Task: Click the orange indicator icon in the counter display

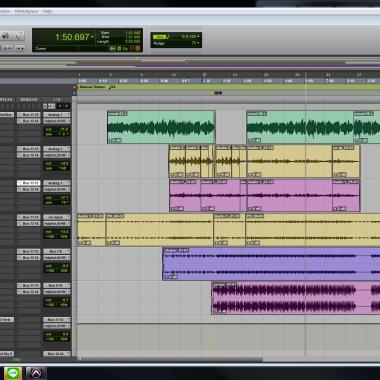Action: tap(138, 49)
